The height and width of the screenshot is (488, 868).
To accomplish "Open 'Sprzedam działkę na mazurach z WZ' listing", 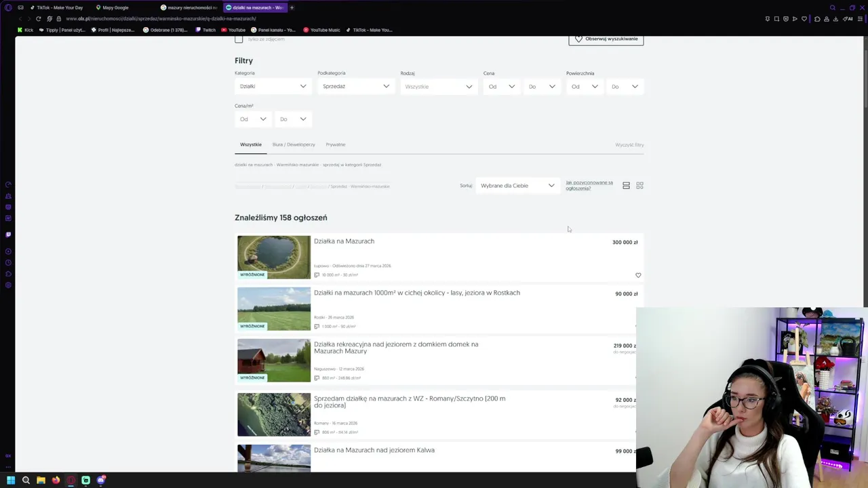I will point(410,402).
